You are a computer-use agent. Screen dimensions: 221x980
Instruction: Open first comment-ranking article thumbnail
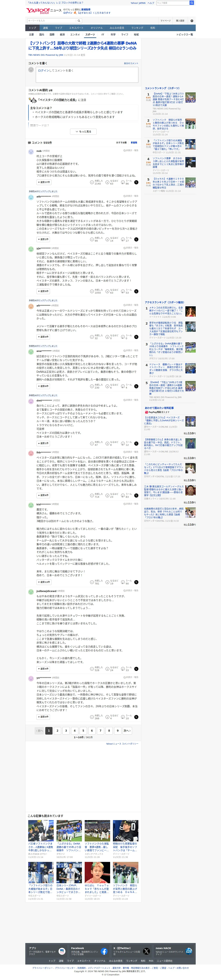click(x=191, y=98)
